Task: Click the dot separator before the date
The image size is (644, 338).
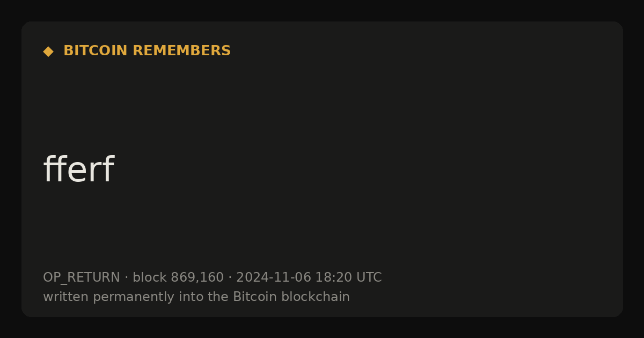Action: pyautogui.click(x=230, y=277)
